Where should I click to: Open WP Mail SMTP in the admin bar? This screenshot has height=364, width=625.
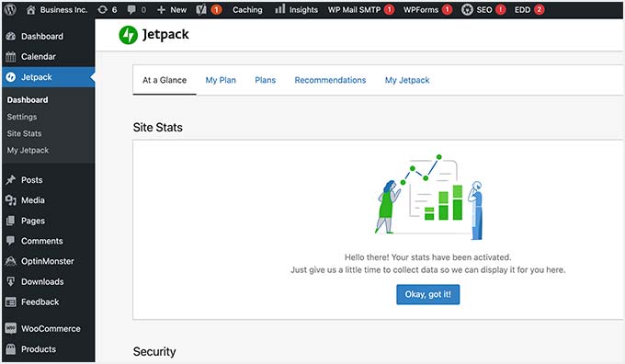pos(354,9)
